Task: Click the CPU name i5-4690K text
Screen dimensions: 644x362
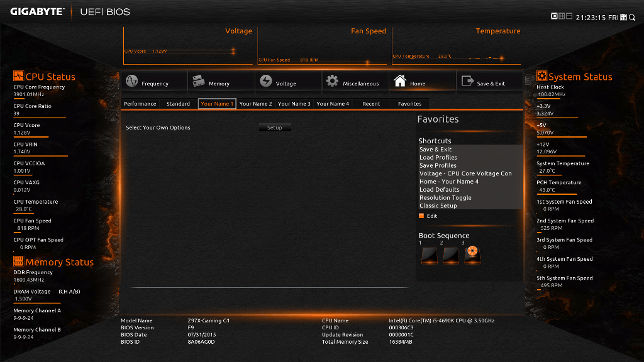Action: 441,321
